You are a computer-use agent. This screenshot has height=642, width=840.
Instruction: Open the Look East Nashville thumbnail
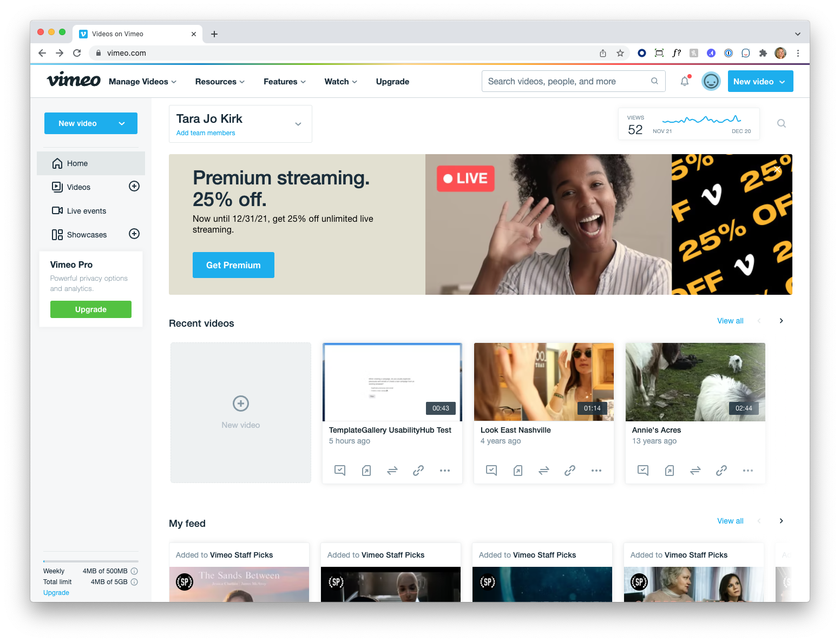pyautogui.click(x=544, y=382)
